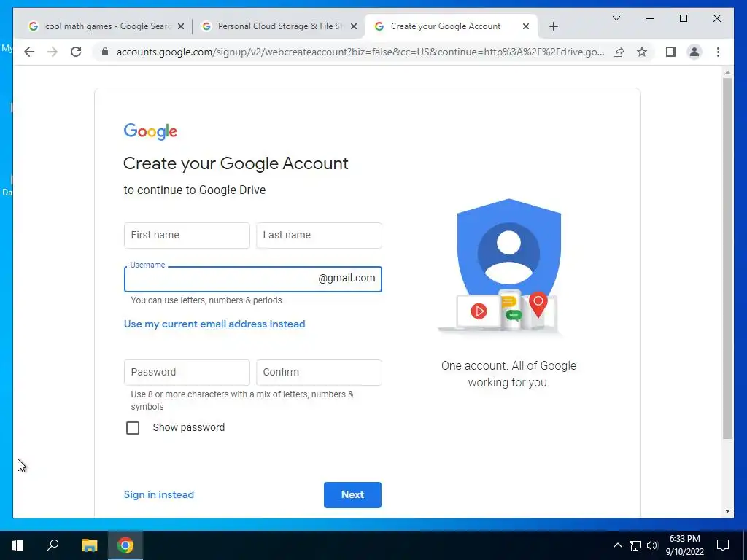The image size is (747, 560).
Task: Focus the Confirm password field
Action: [319, 373]
